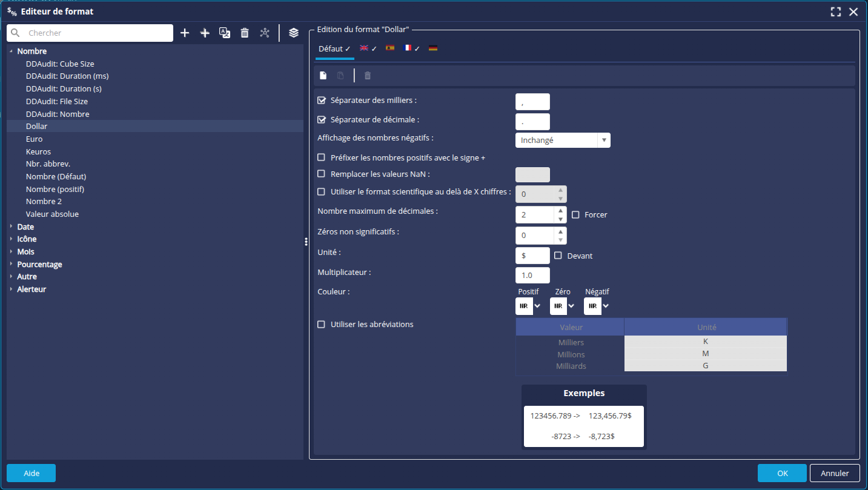Select the Euro format in the list
This screenshot has height=490, width=868.
(34, 138)
